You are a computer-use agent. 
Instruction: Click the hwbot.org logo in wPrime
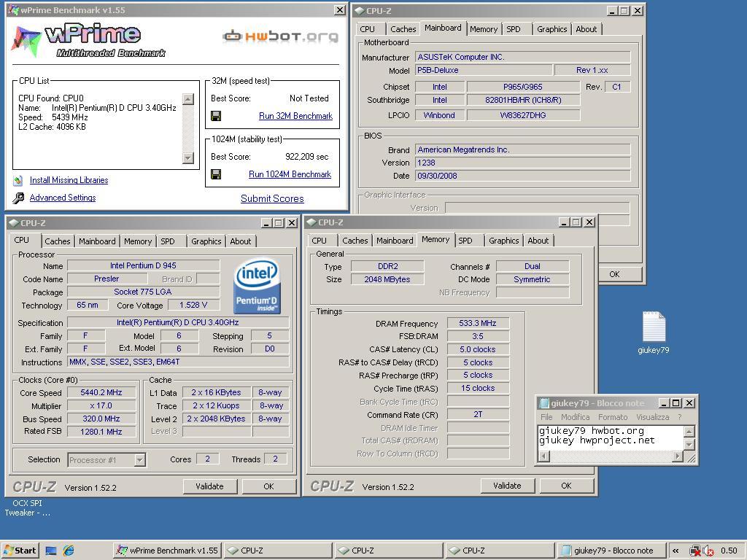coord(281,36)
